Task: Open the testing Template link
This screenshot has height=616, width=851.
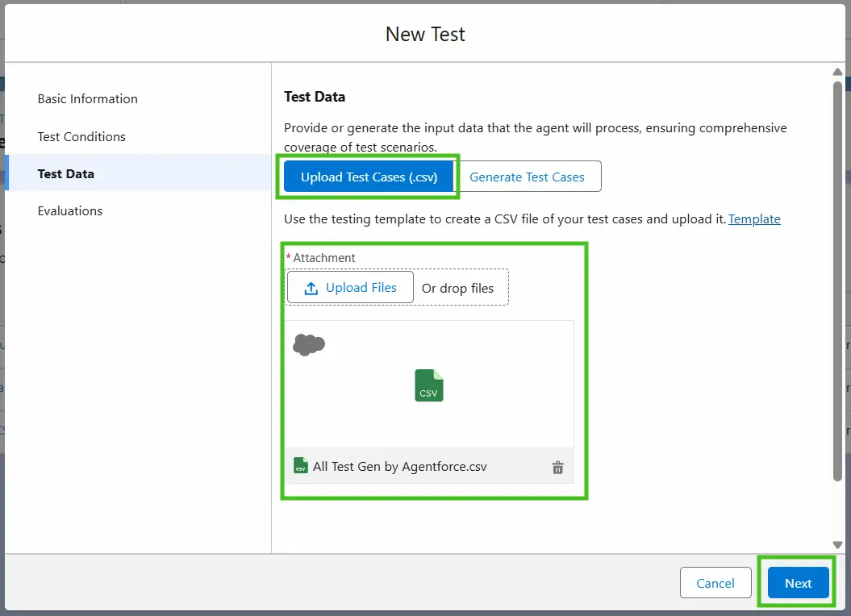Action: pyautogui.click(x=754, y=219)
